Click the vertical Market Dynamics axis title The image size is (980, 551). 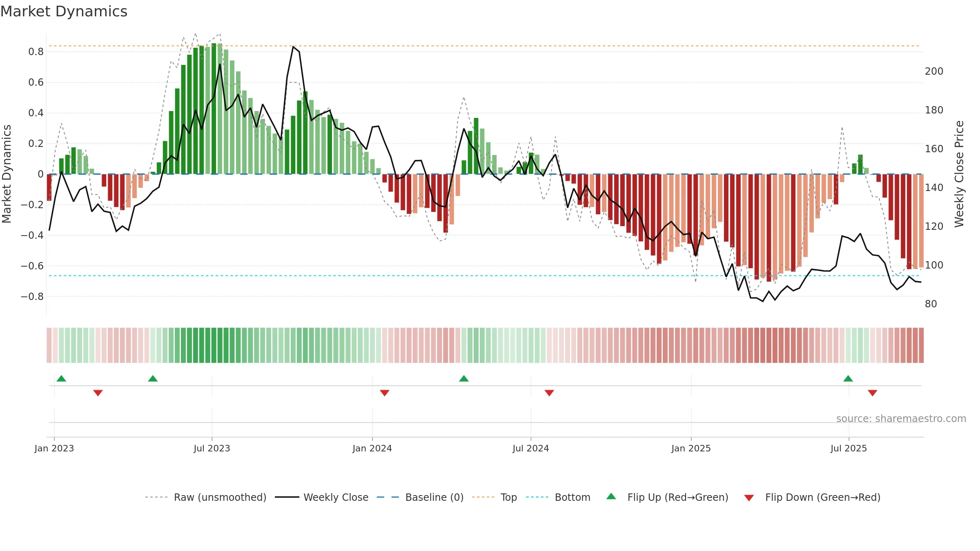pyautogui.click(x=7, y=174)
